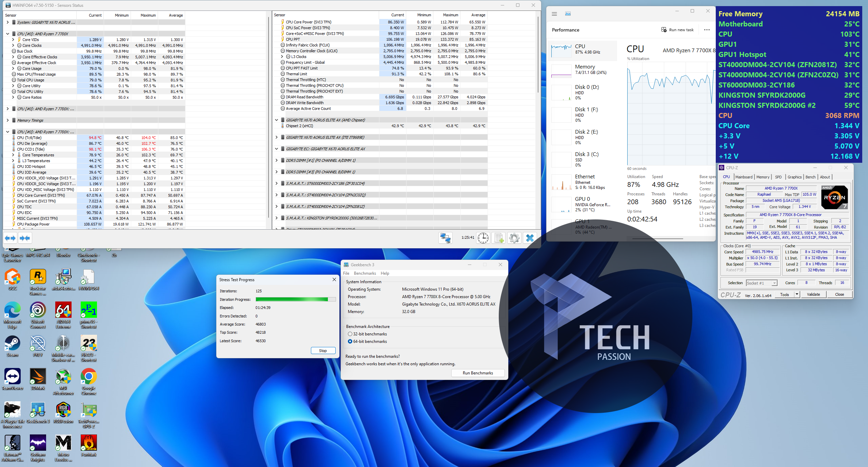Open HWiNFO sensor settings gear
Screen dimensions: 868x467
click(514, 238)
